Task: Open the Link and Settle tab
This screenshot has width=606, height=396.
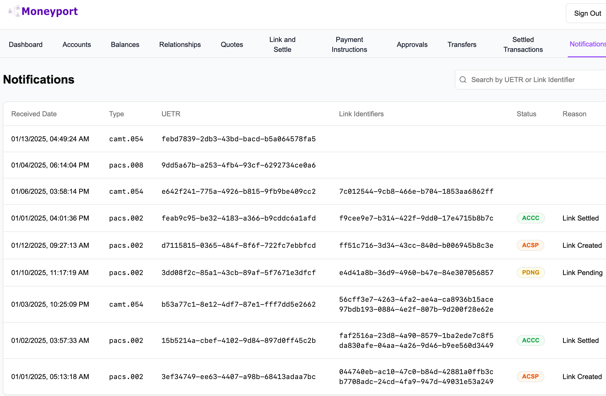Action: pos(283,44)
